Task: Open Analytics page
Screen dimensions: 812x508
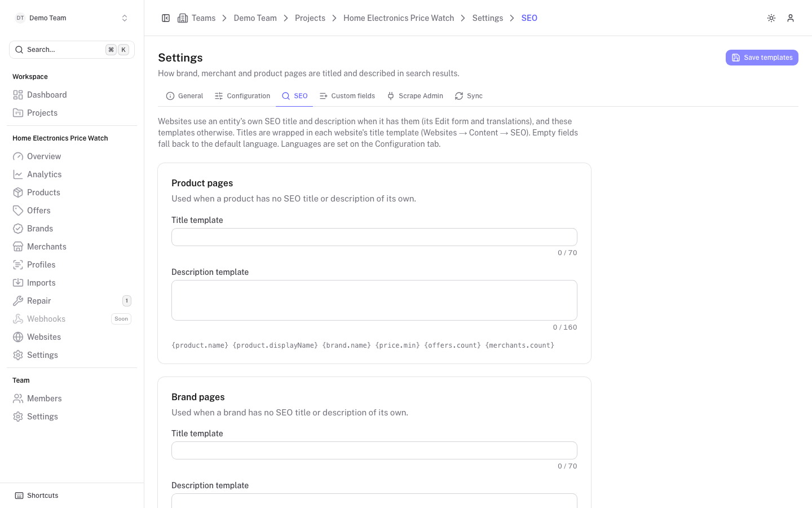Action: (x=72, y=174)
